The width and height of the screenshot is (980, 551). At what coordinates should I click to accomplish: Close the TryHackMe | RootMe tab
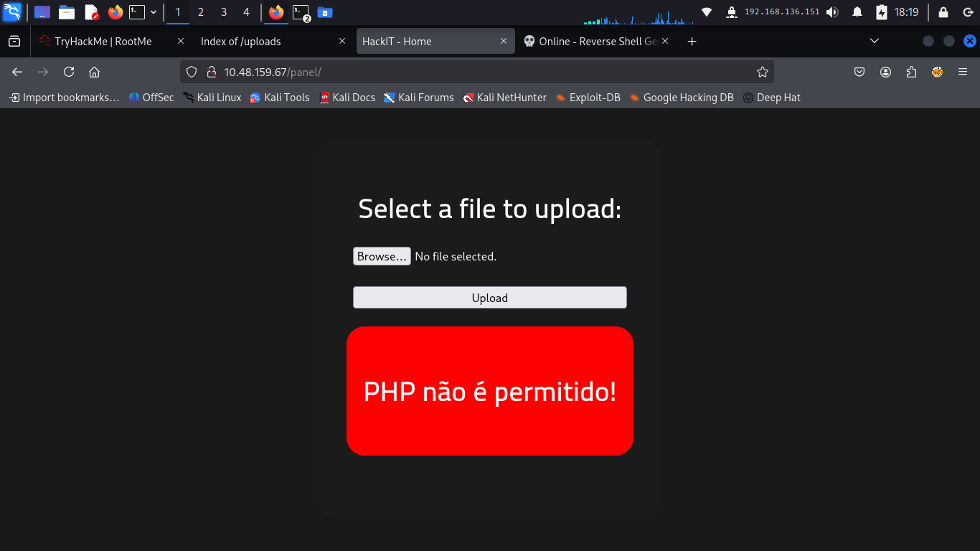pyautogui.click(x=181, y=42)
